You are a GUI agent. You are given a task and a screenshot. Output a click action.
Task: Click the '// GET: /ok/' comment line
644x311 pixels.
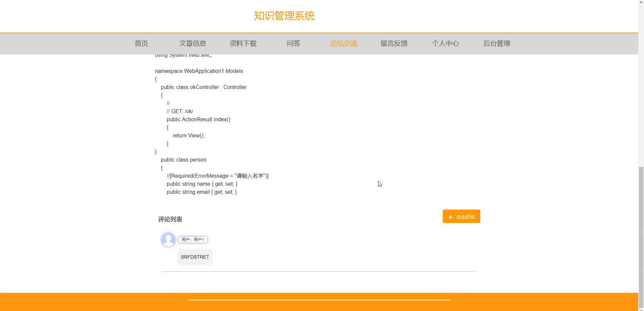click(x=180, y=111)
